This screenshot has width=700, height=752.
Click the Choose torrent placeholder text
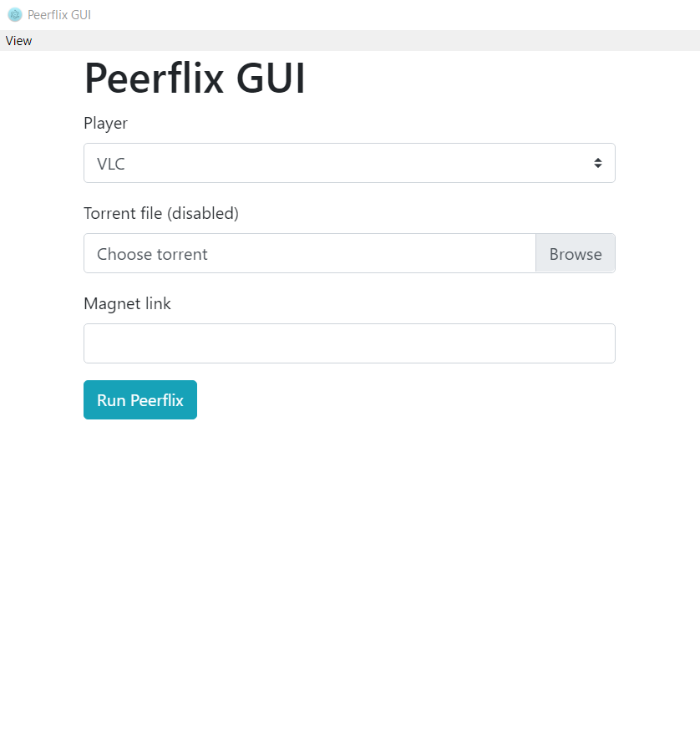click(x=152, y=254)
